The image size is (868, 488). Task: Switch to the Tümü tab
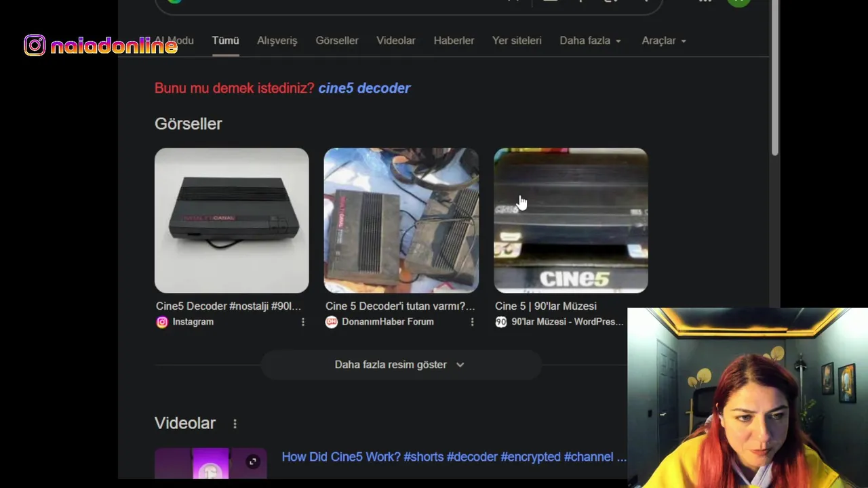225,41
